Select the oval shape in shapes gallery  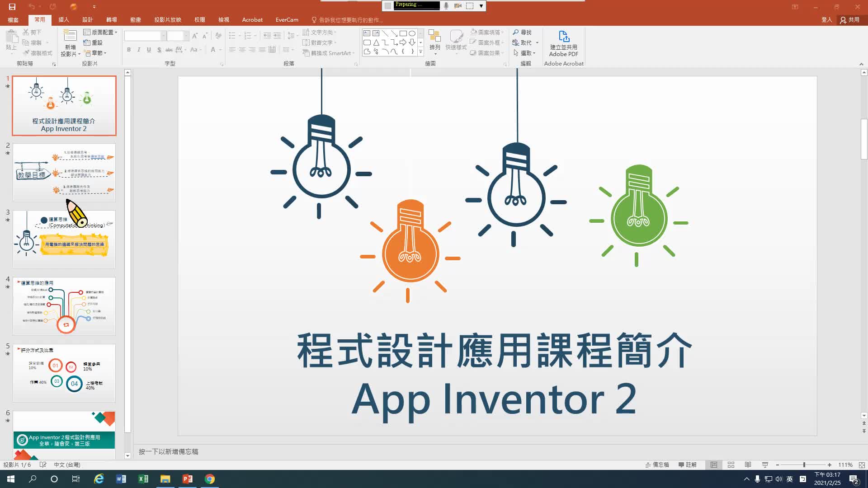(x=412, y=33)
